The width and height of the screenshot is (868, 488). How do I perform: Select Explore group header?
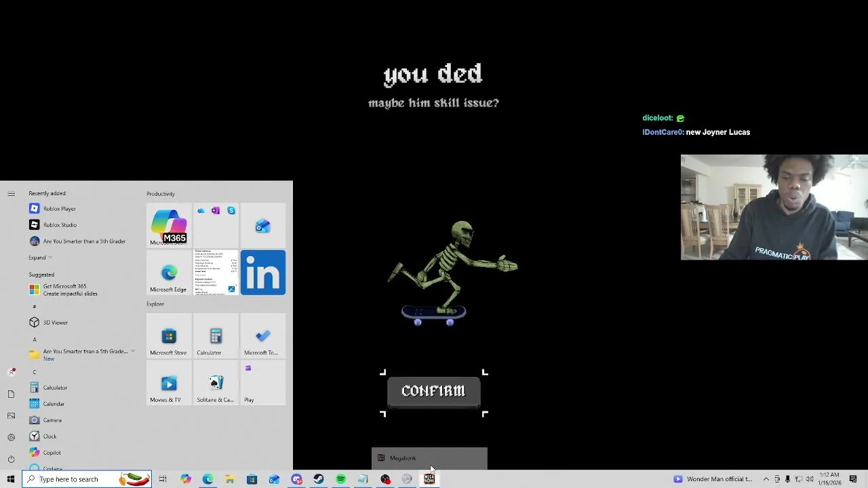point(155,304)
